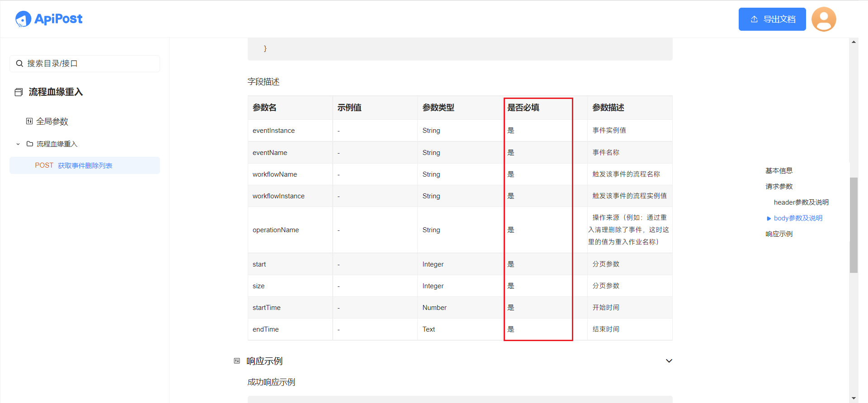Collapse the 流程血缘重入 folder tree

coord(18,144)
